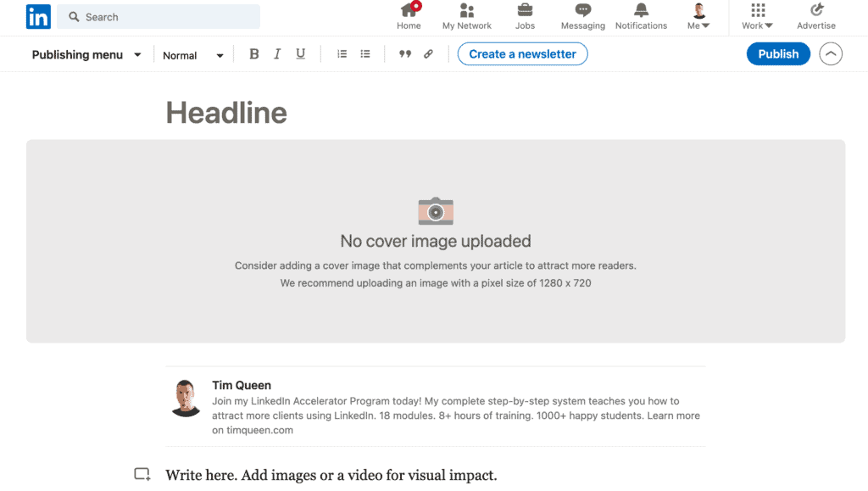868x491 pixels.
Task: Open the Normal text style dropdown
Action: click(193, 55)
